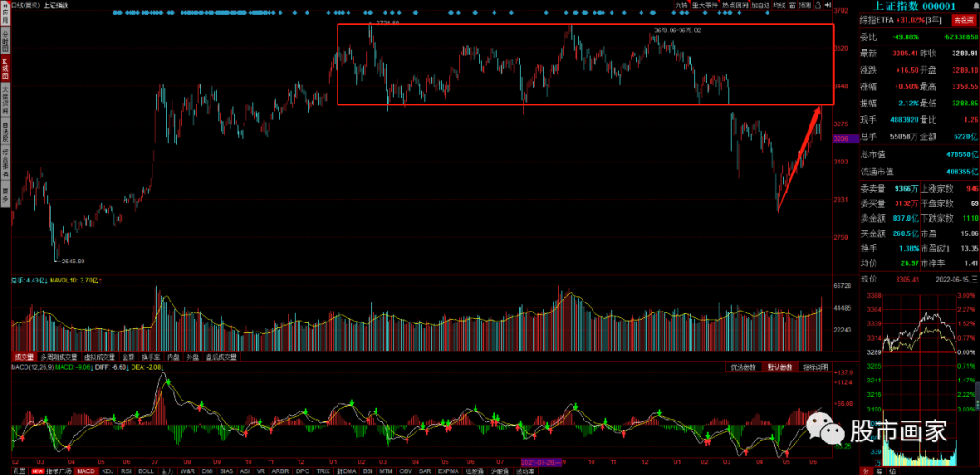Image resolution: width=980 pixels, height=475 pixels.
Task: Select the RSI indicator
Action: coord(126,470)
